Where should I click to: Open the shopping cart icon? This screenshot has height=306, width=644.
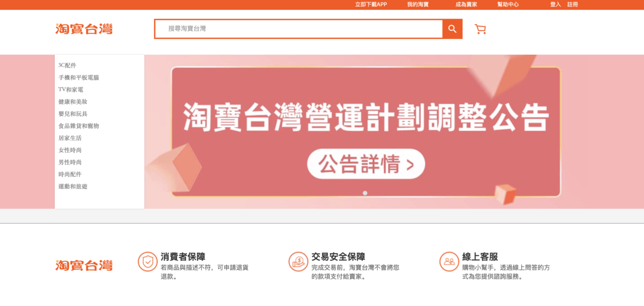pos(480,29)
